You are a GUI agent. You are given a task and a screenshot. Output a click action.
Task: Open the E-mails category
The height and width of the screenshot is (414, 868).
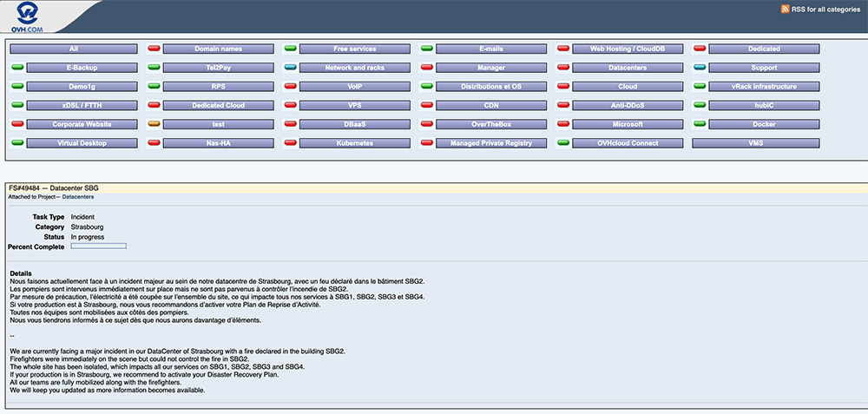[491, 49]
